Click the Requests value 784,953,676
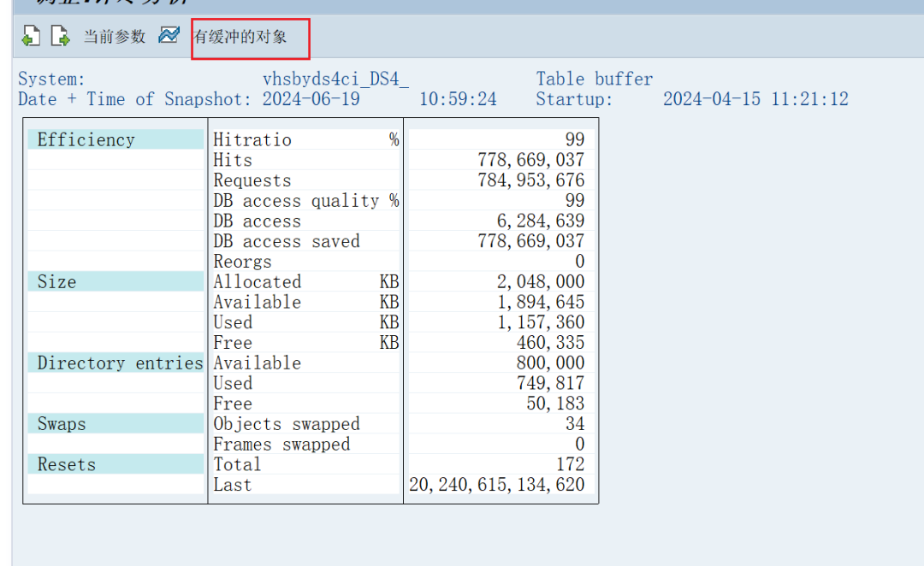This screenshot has height=566, width=924. (530, 180)
